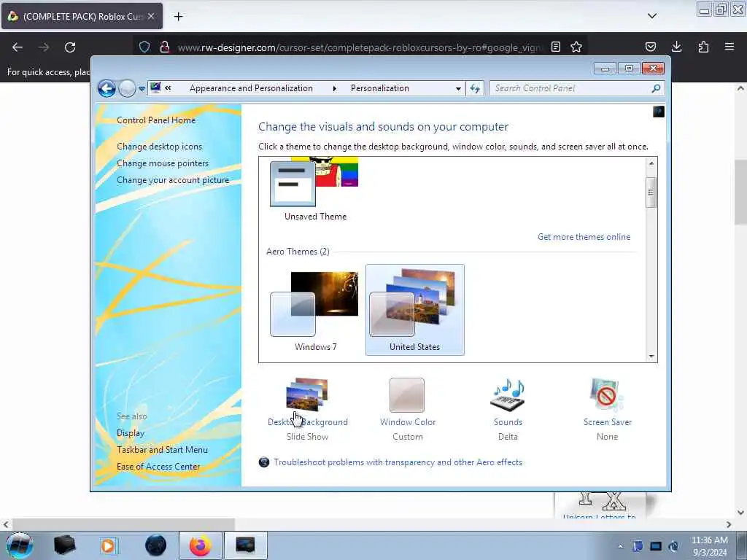Click Control Panel back arrow button
The image size is (747, 560).
pyautogui.click(x=107, y=88)
